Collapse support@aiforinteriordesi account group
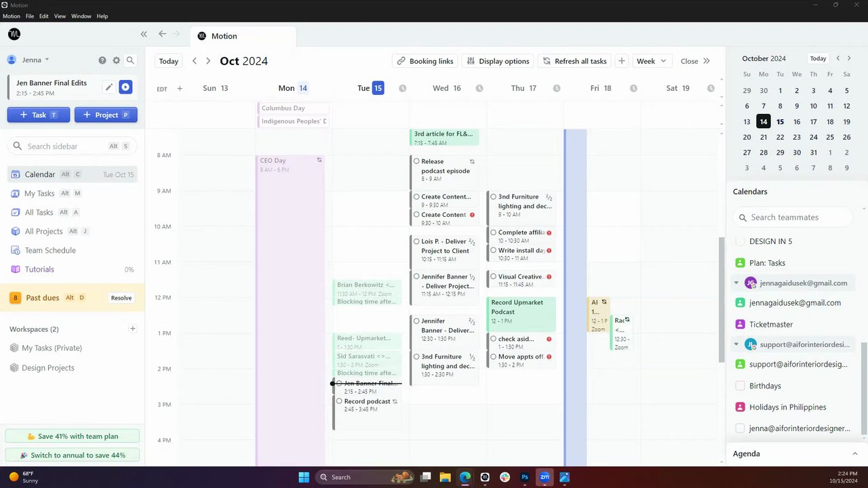Screen dimensions: 868x488 pyautogui.click(x=736, y=344)
